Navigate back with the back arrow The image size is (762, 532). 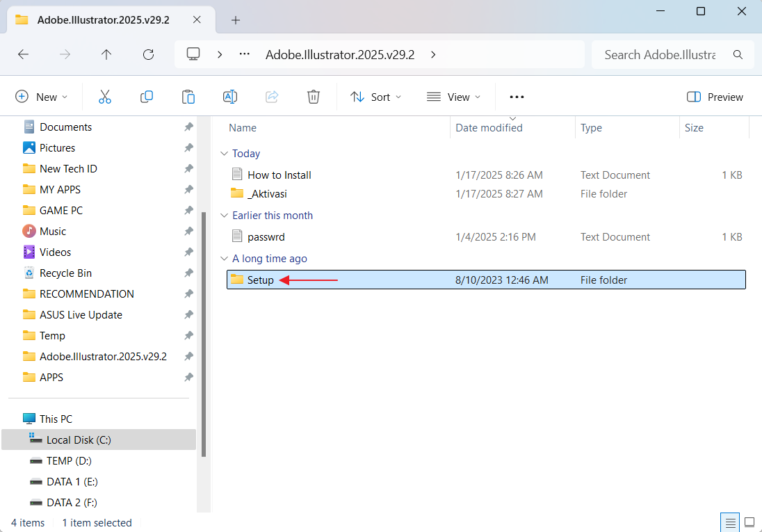click(23, 54)
